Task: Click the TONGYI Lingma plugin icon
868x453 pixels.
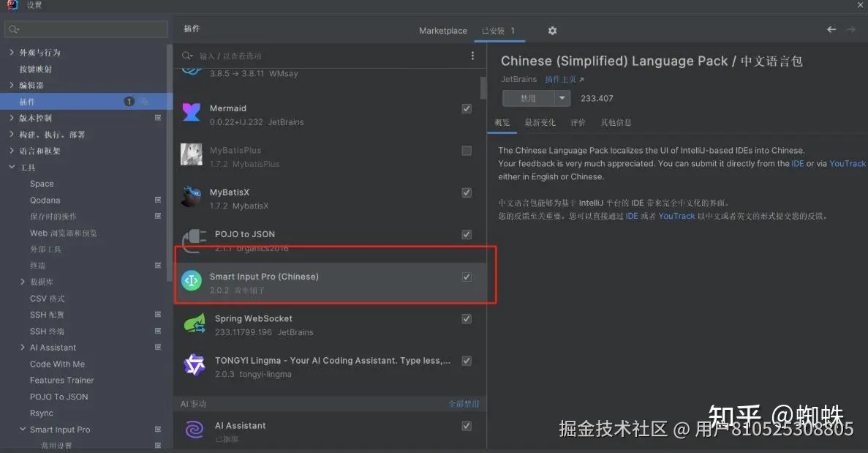Action: [x=195, y=365]
